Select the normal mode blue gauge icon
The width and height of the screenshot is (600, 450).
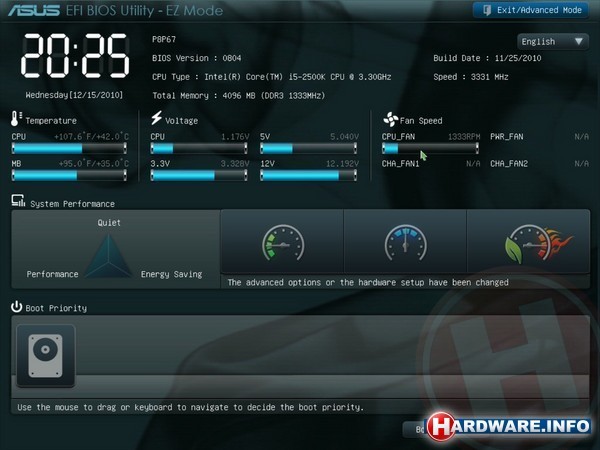click(405, 243)
